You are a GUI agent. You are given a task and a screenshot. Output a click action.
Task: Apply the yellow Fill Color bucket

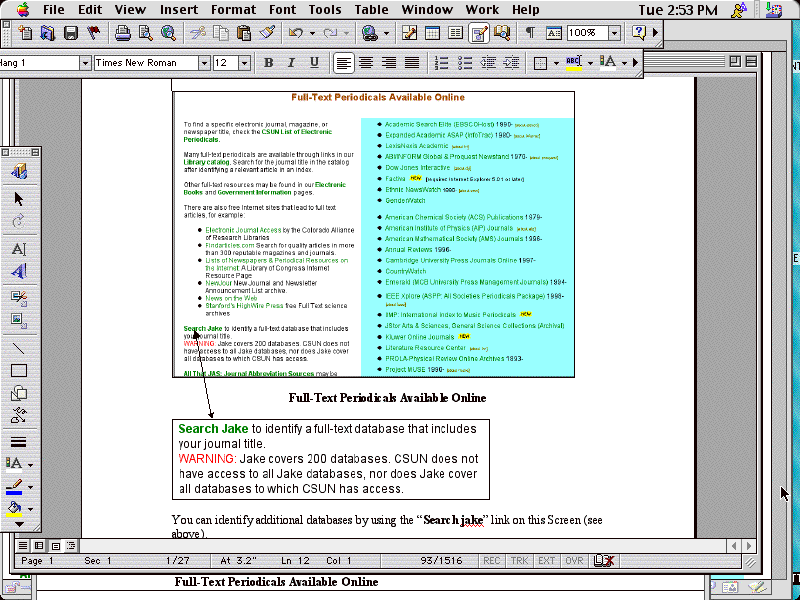pos(14,509)
